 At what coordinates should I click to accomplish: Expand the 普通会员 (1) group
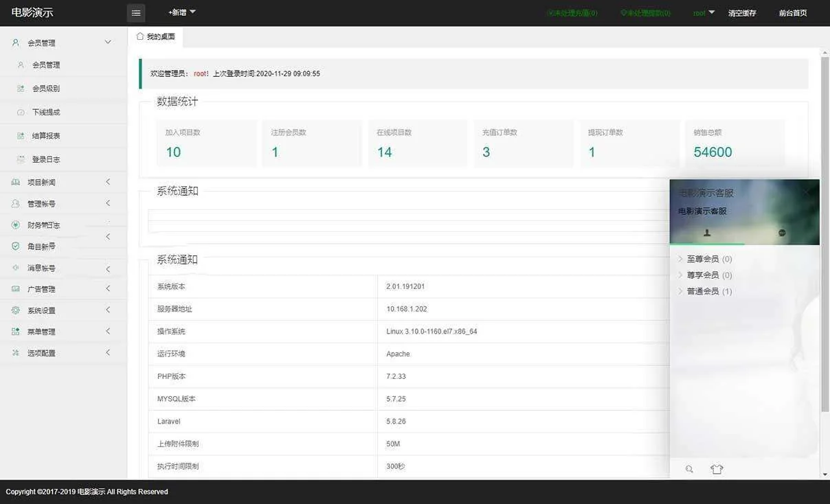point(703,291)
